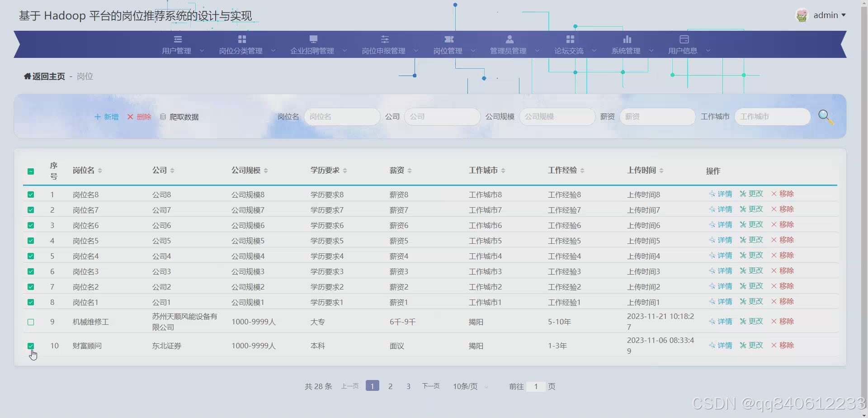Sort by 学历要求 column arrows
Screen dimensions: 868x418
(345, 171)
